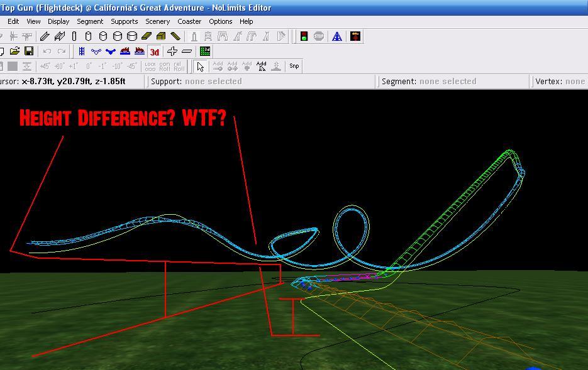Click the blue vertical track view icon

pyautogui.click(x=81, y=52)
